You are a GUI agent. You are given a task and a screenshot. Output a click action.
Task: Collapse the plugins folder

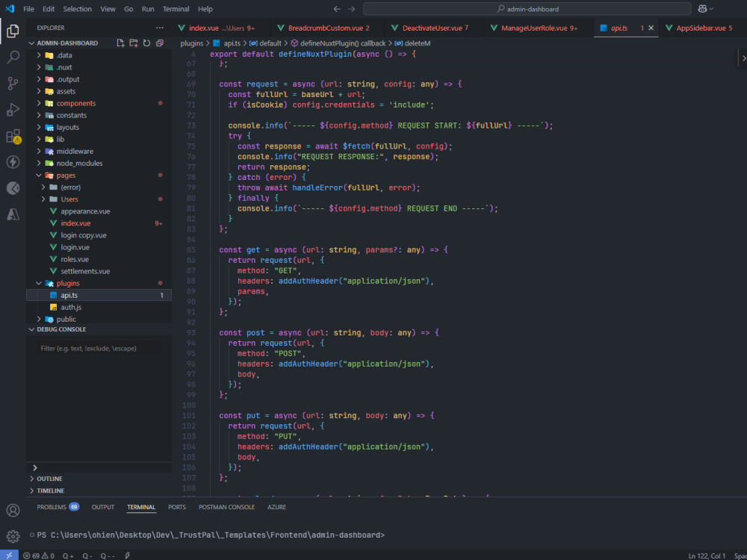pyautogui.click(x=99, y=283)
